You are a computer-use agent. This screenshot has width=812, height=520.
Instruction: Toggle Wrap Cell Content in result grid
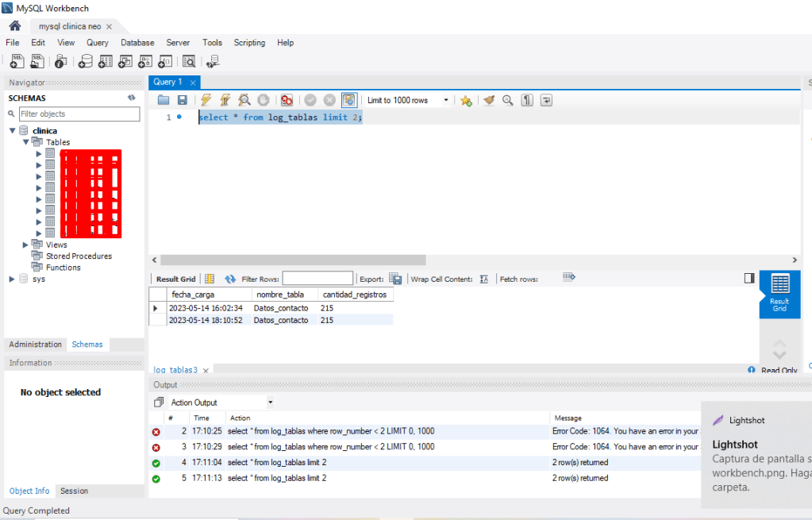click(x=483, y=279)
